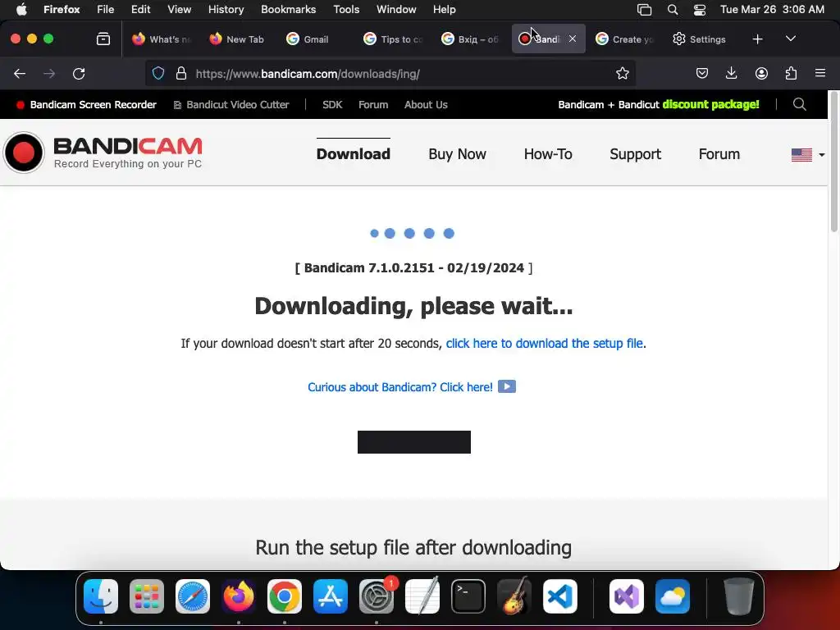Open the Firefox Downloads panel
Viewport: 840px width, 630px height.
coord(731,73)
